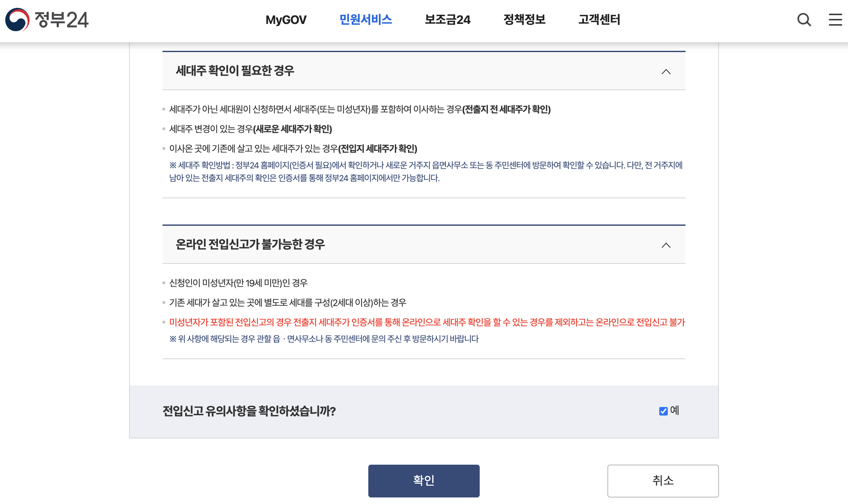Screen dimensions: 848x504
Task: Click the blue note ※ 세대주 확인방법
Action: [x=426, y=171]
